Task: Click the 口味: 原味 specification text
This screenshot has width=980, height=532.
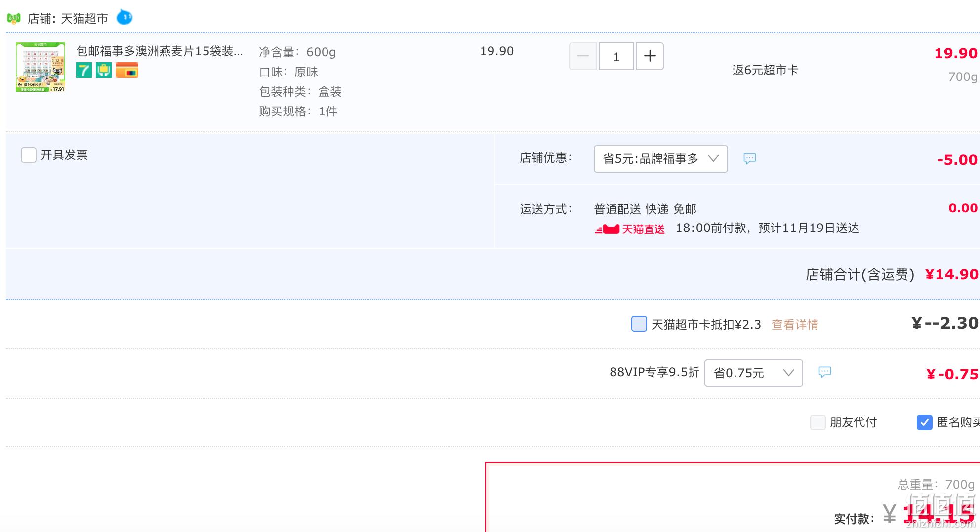Action: click(x=288, y=72)
